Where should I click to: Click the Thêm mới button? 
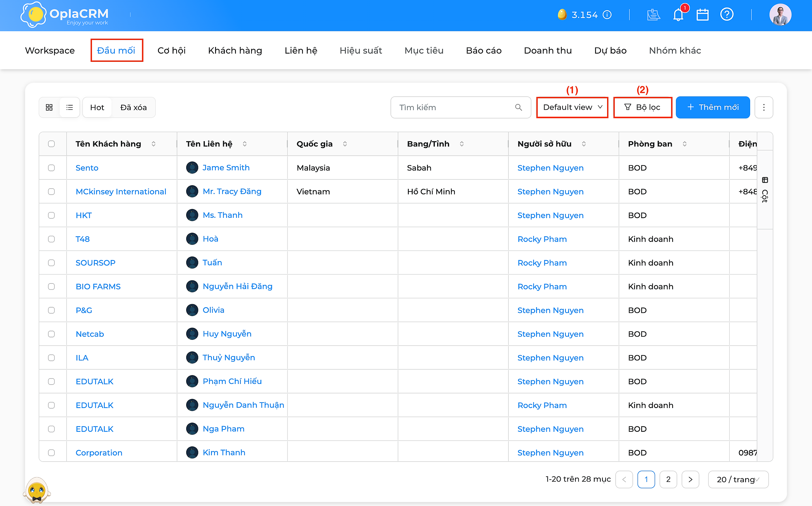(713, 107)
